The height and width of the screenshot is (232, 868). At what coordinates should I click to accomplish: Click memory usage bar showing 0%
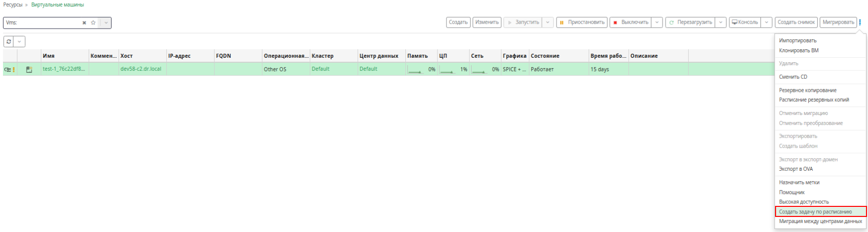[x=421, y=69]
